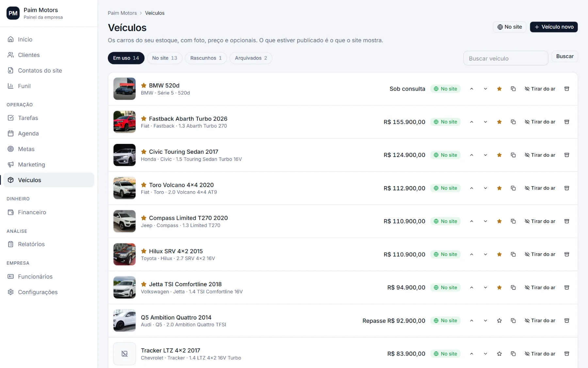Toggle featured star on Hilux SRV 4×2

pyautogui.click(x=499, y=254)
